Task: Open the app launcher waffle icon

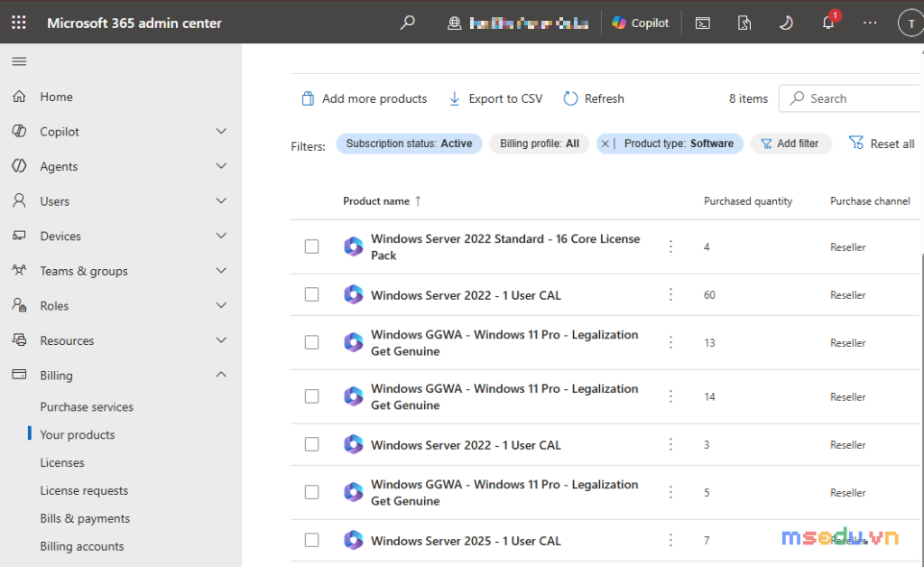Action: point(19,23)
